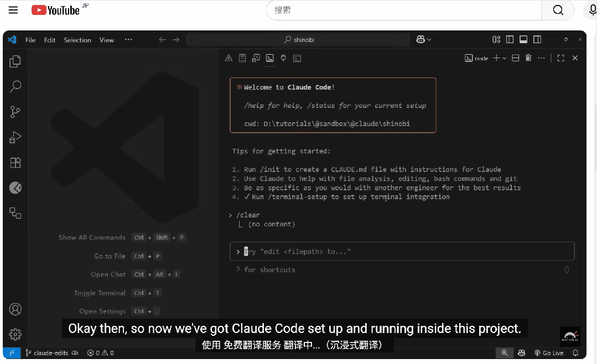
Task: Open terminal panel more actions ellipsis
Action: [x=541, y=58]
